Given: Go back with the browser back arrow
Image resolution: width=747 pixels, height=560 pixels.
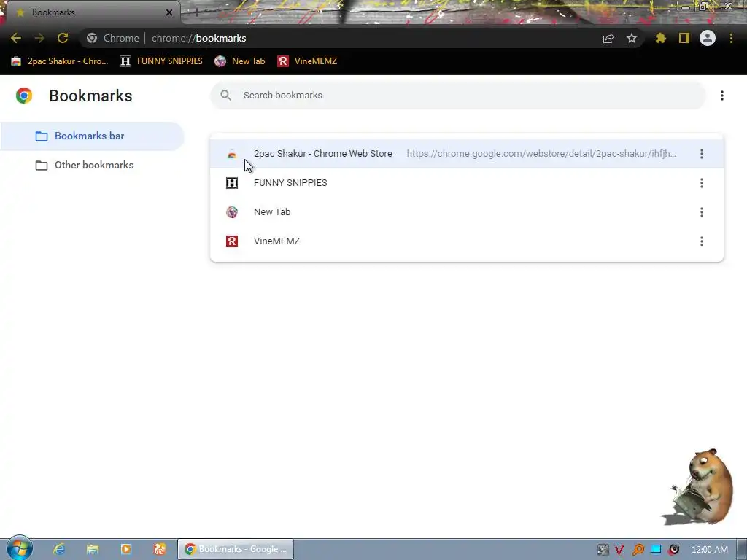Looking at the screenshot, I should (x=16, y=38).
